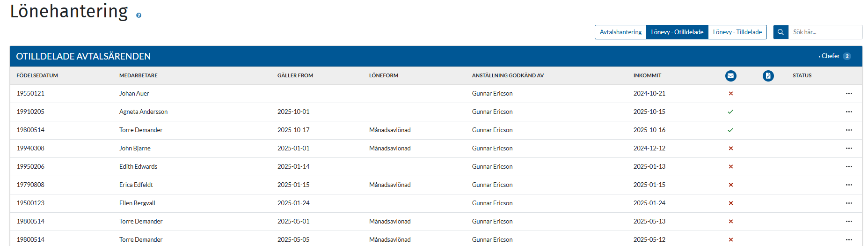Click the document icon column header

click(x=768, y=76)
